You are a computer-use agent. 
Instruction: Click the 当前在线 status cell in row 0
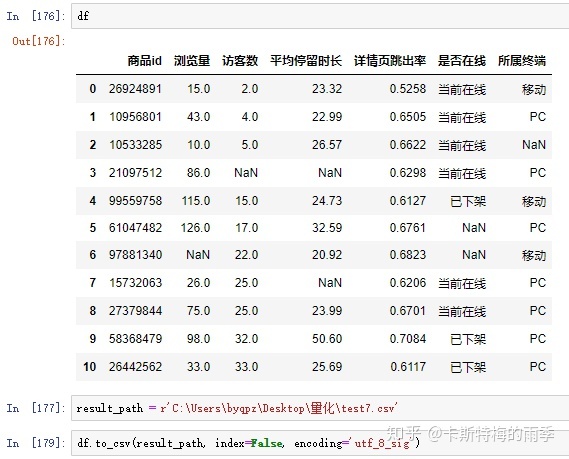click(x=462, y=89)
